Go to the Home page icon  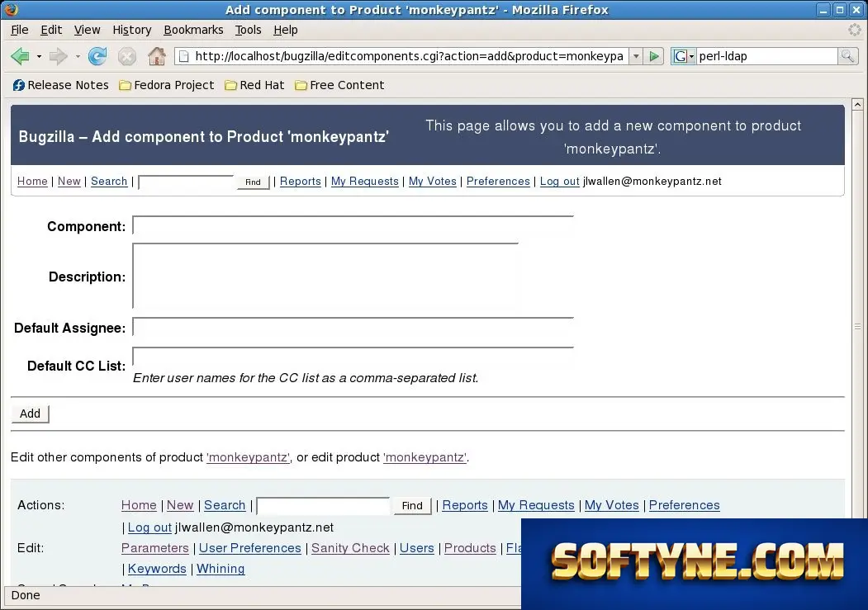click(157, 56)
